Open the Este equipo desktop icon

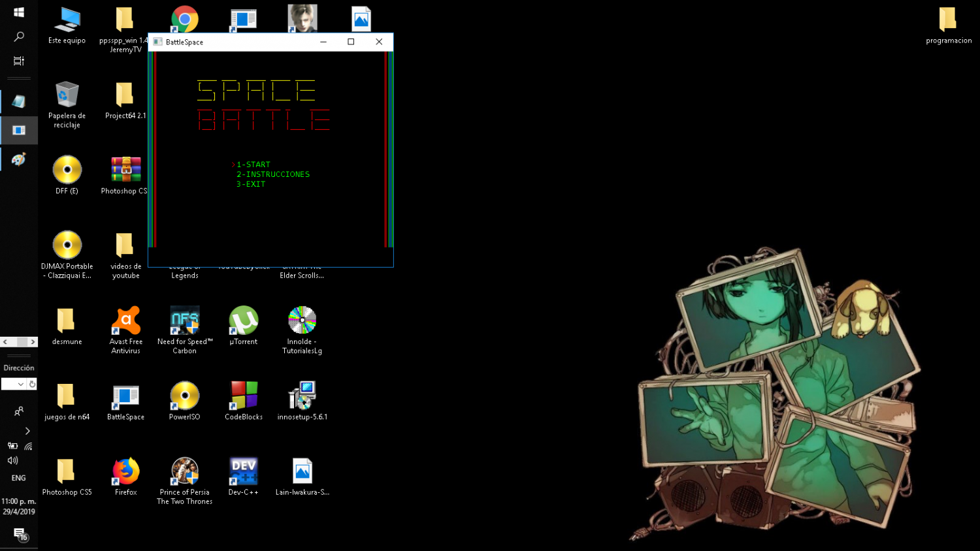[x=67, y=26]
